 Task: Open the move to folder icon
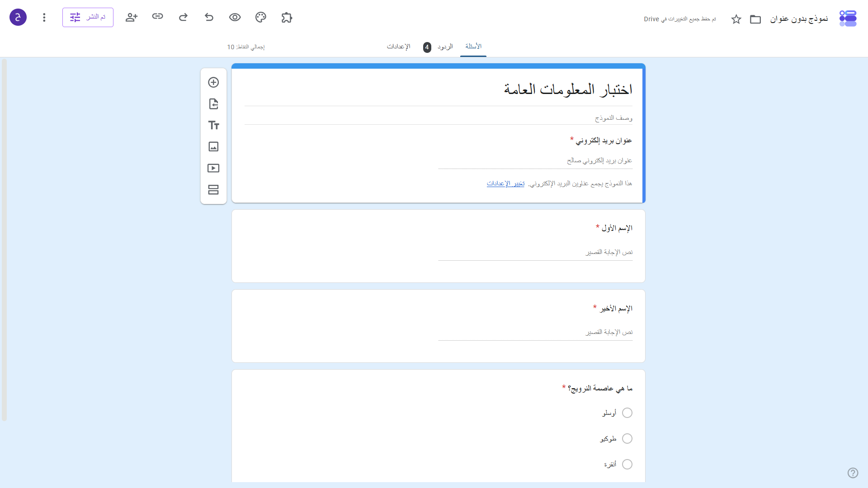point(755,19)
